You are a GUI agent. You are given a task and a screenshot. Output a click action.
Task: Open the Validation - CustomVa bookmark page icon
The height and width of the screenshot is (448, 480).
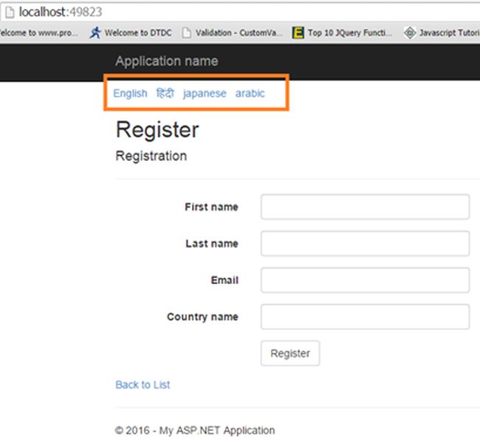[x=186, y=32]
